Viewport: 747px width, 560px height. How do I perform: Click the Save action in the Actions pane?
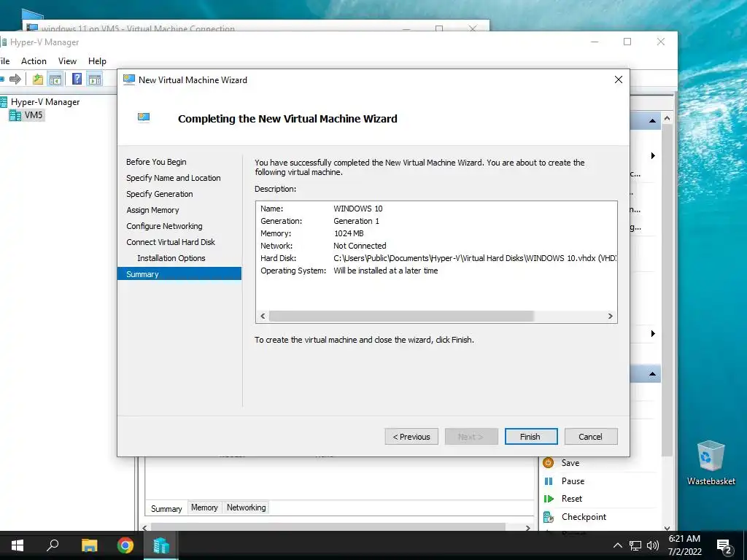(x=570, y=463)
